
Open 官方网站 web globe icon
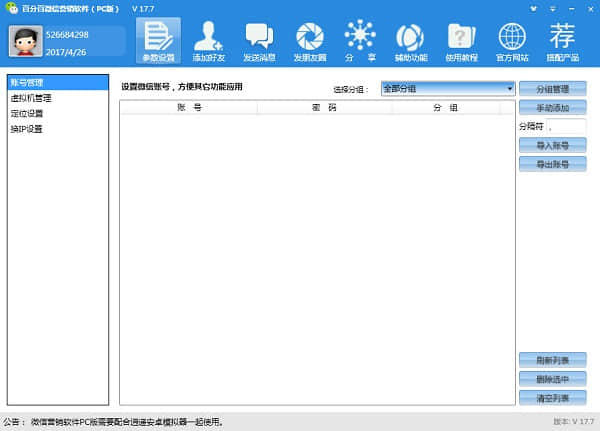(x=512, y=41)
